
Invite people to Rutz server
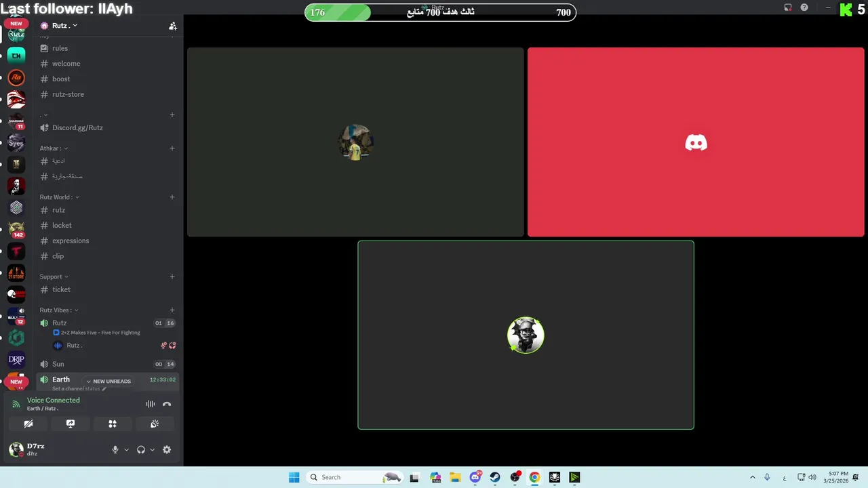(x=173, y=26)
